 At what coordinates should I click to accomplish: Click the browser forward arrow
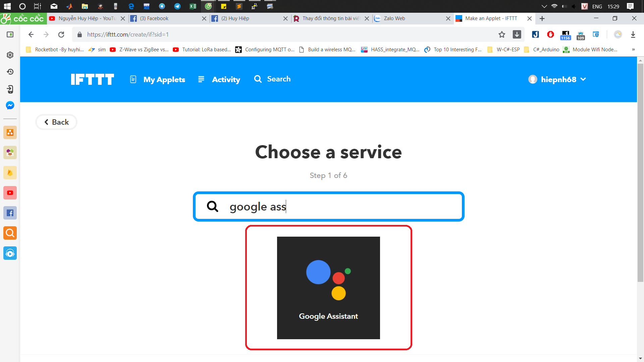pyautogui.click(x=46, y=35)
